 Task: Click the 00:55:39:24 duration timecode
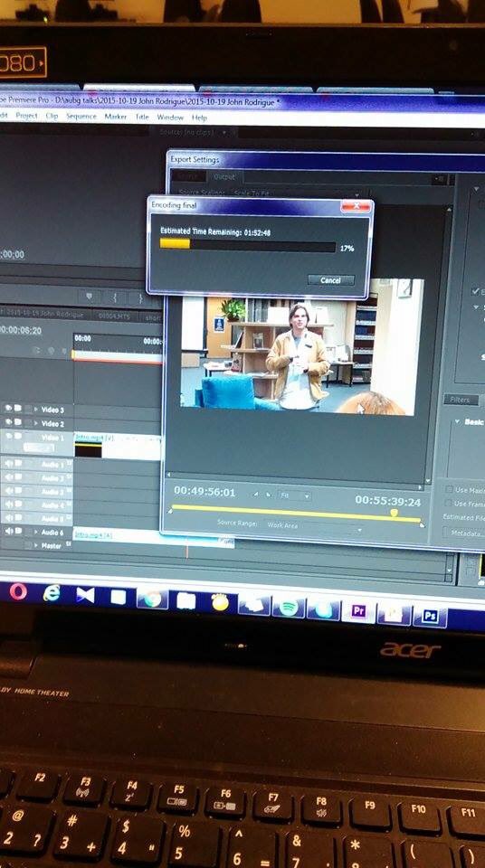click(x=387, y=501)
